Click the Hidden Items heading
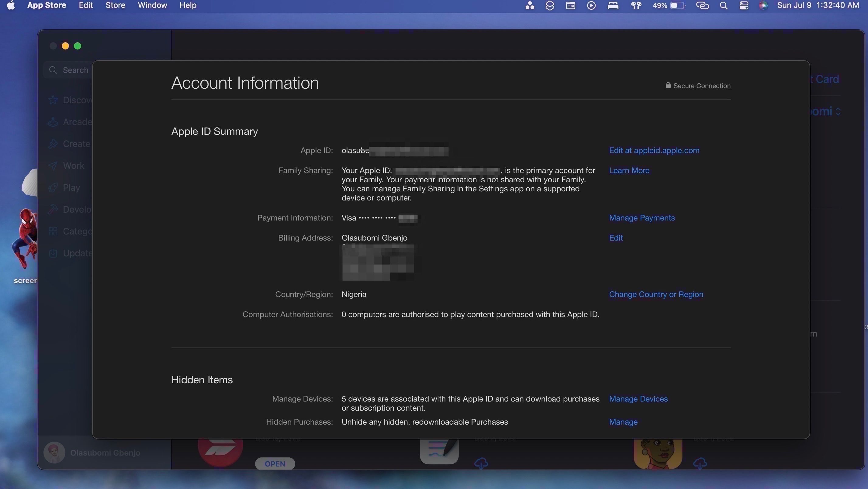The image size is (868, 489). tap(202, 380)
